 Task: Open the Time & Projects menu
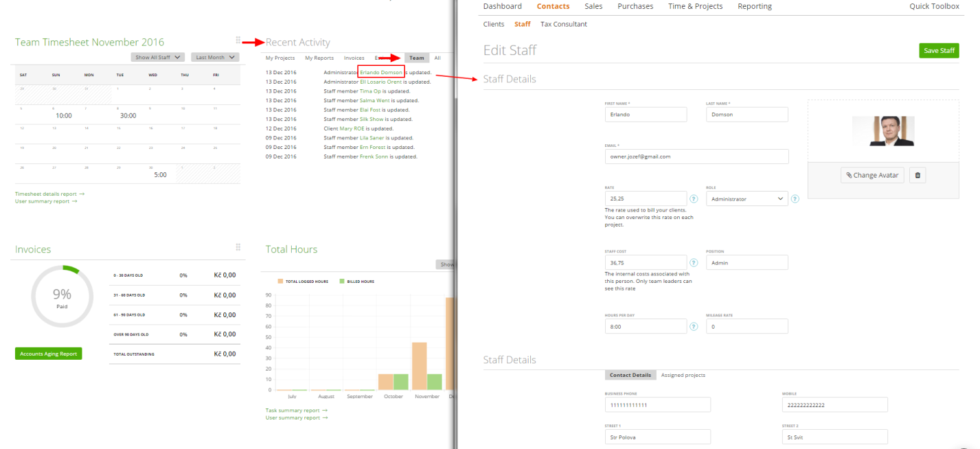pos(696,6)
